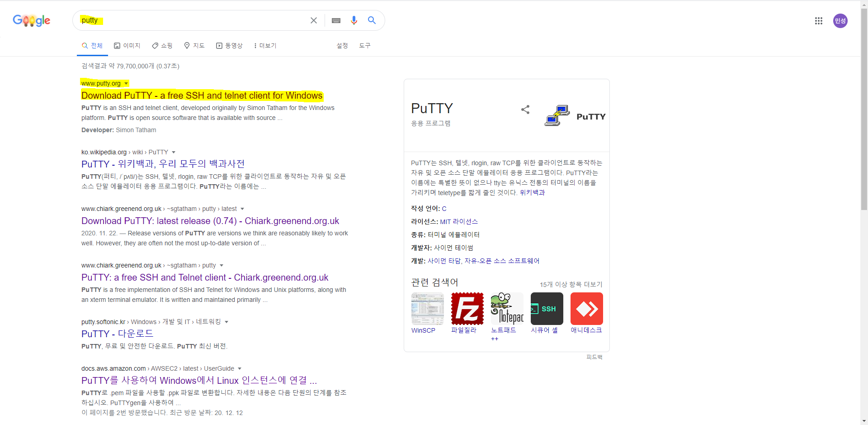Viewport: 868px width, 425px height.
Task: Expand docs.aws.amazon.com result options arrow
Action: [240, 368]
